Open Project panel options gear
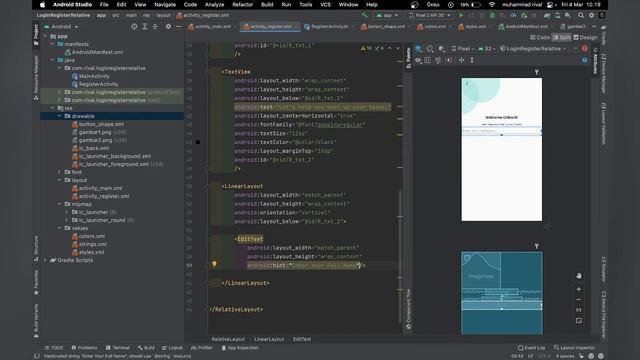Image resolution: width=640 pixels, height=360 pixels. click(x=168, y=27)
